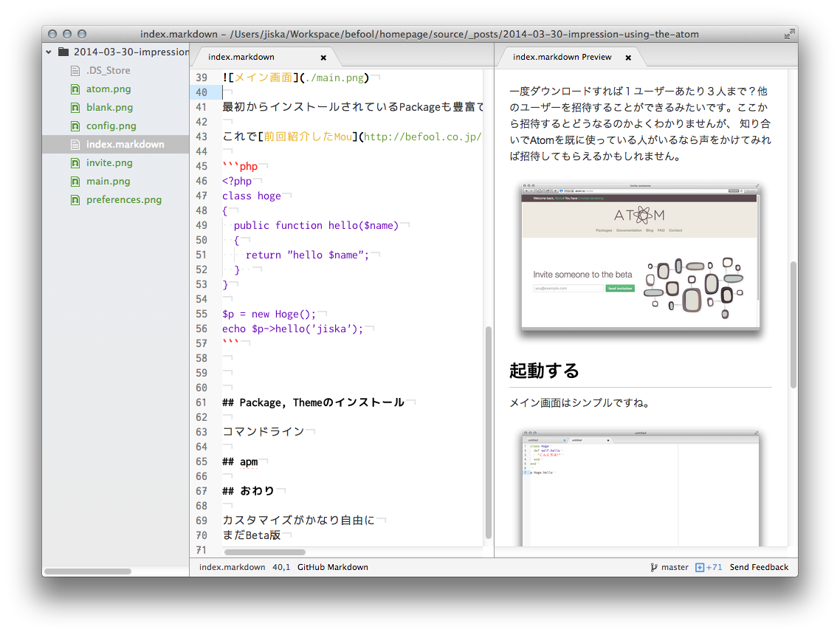Close the index.markdown editor tab
This screenshot has width=840, height=635.
point(323,58)
